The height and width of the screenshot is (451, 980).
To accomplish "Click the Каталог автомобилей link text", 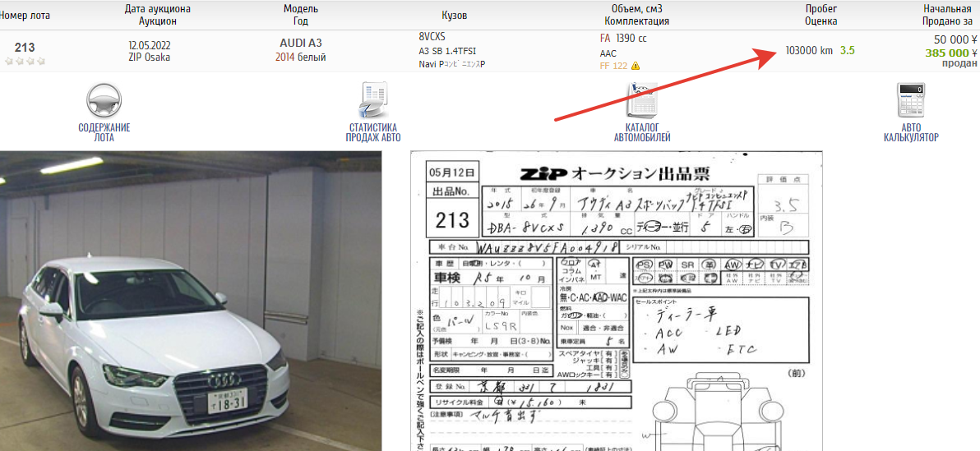I will point(642,132).
